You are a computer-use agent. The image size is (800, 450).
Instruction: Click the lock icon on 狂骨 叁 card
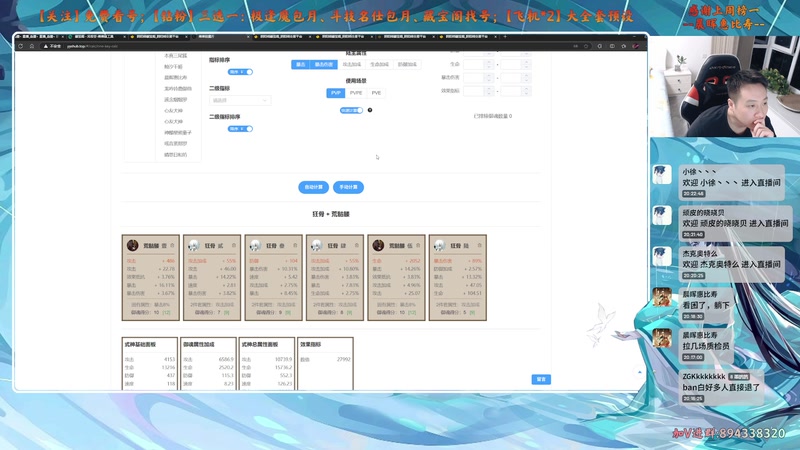point(295,245)
